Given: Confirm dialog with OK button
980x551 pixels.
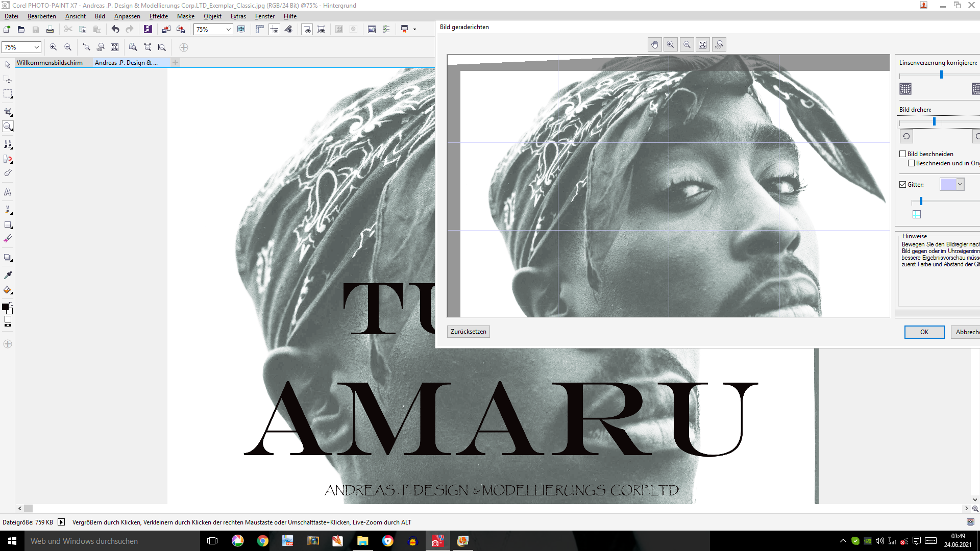Looking at the screenshot, I should 924,332.
